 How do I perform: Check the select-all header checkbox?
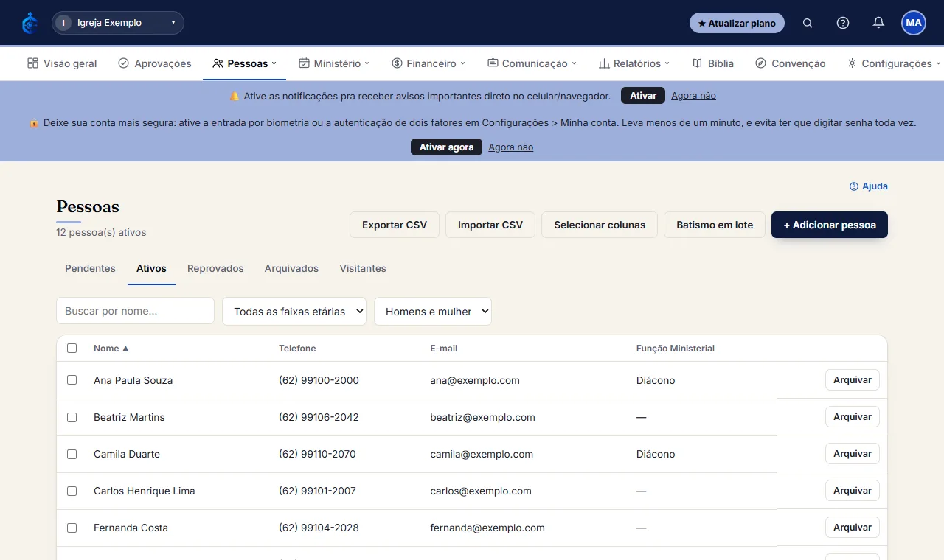click(x=72, y=349)
